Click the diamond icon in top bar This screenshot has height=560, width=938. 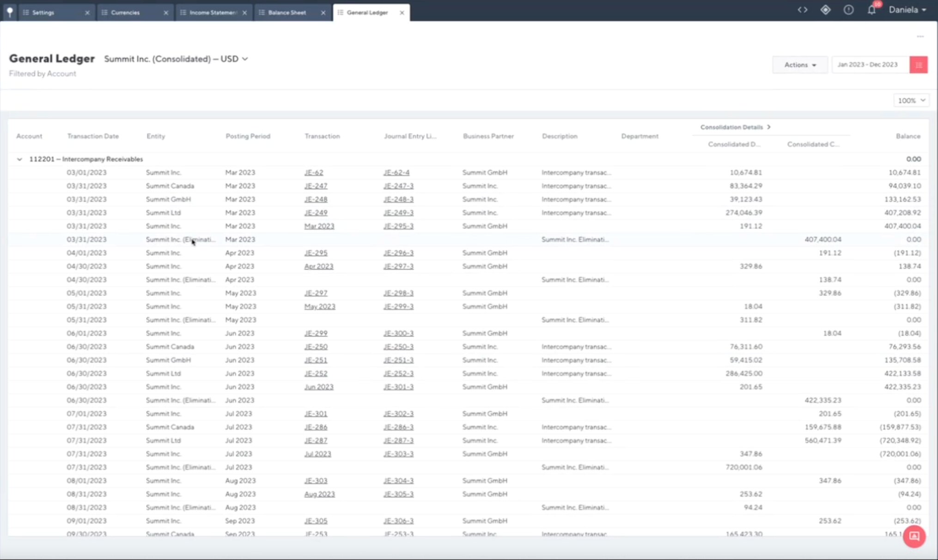tap(825, 10)
